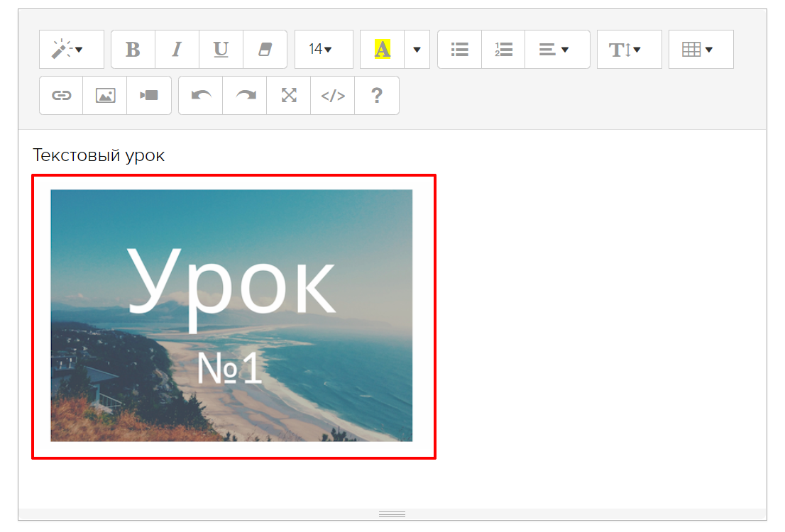
Task: Click the insert picture icon
Action: 105,96
